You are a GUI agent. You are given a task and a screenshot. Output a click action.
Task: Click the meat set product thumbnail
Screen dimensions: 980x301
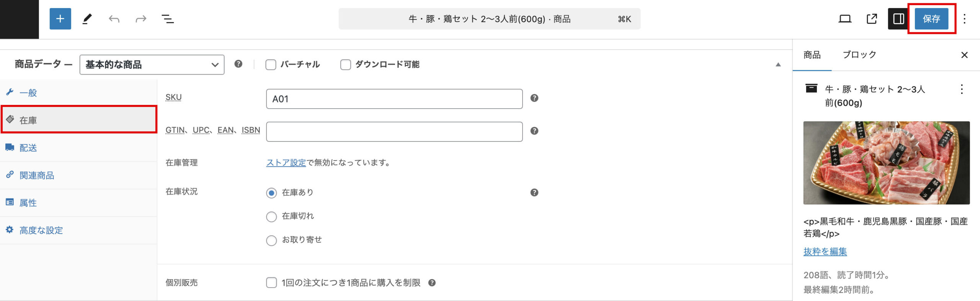pyautogui.click(x=886, y=163)
